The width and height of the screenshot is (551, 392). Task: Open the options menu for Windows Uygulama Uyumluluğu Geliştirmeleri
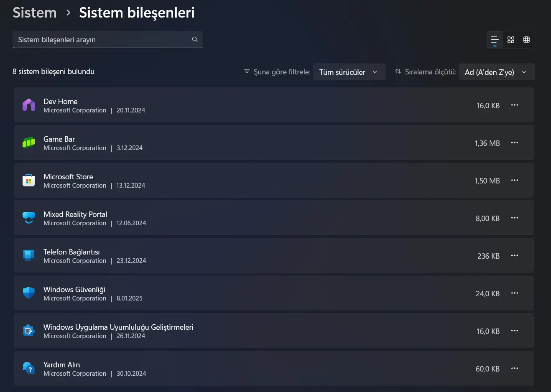click(515, 331)
